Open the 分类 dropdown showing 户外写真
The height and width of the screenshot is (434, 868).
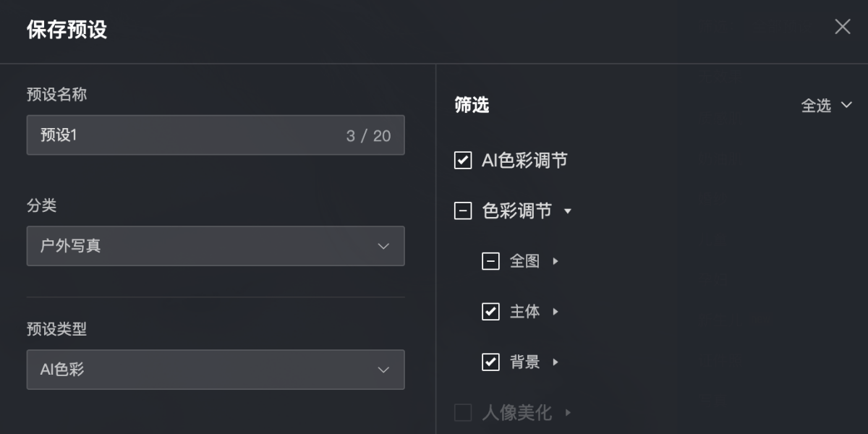click(216, 246)
